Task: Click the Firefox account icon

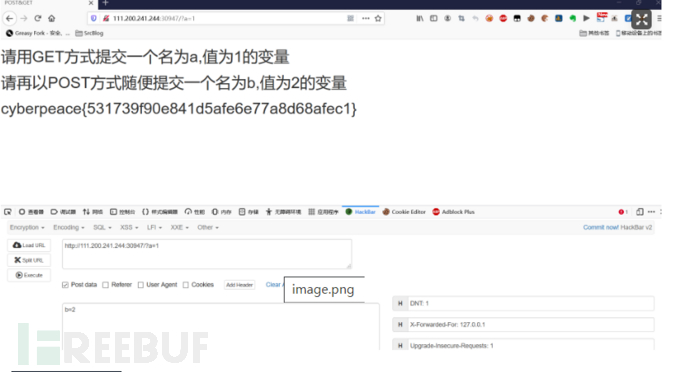Action: point(448,18)
